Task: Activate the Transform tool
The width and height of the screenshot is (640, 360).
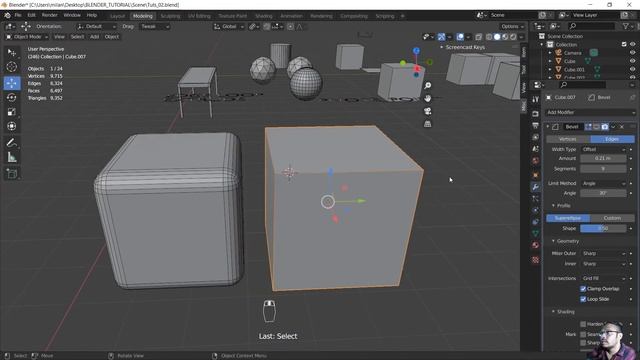Action: (12, 126)
